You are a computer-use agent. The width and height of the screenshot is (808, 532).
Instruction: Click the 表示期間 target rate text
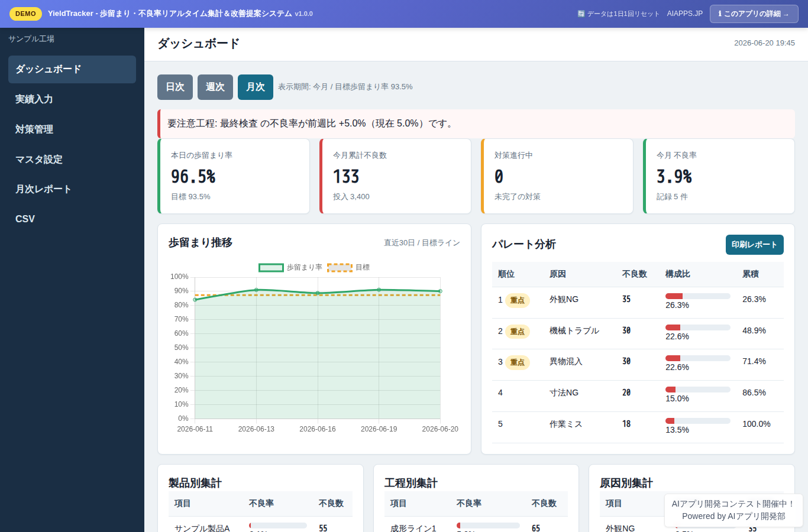coord(345,87)
